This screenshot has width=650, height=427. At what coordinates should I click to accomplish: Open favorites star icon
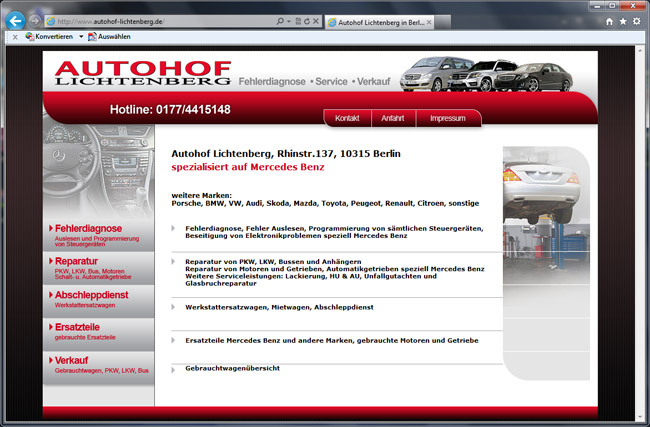(x=623, y=21)
